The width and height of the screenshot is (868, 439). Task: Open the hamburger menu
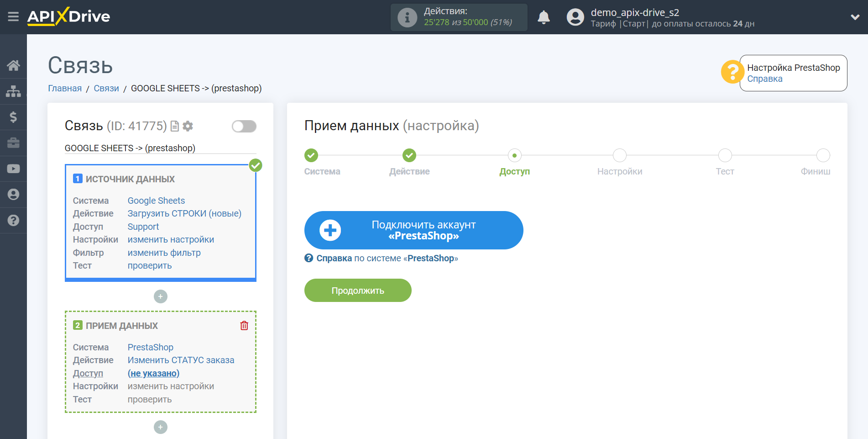pos(13,17)
